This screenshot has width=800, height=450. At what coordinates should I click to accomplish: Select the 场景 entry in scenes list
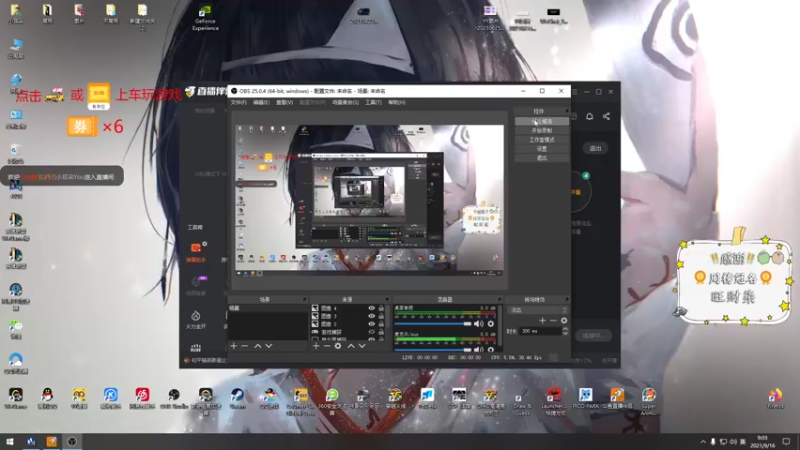pos(267,308)
